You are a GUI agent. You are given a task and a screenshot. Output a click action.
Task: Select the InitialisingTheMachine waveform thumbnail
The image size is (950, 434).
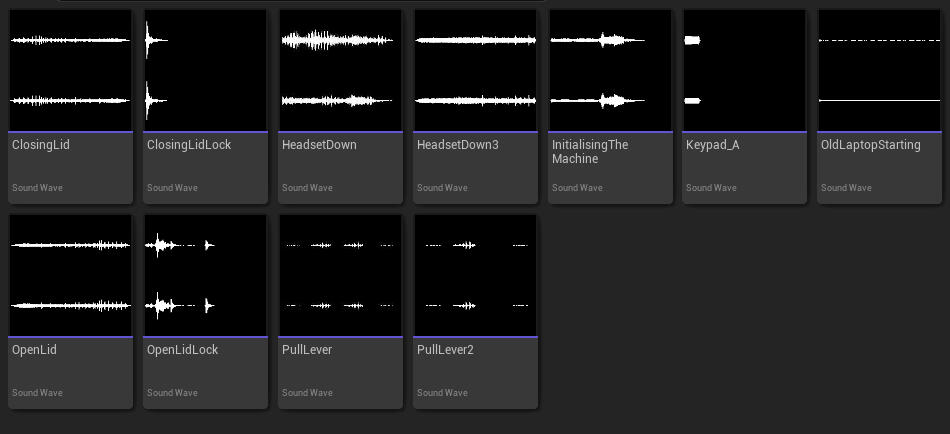click(610, 70)
